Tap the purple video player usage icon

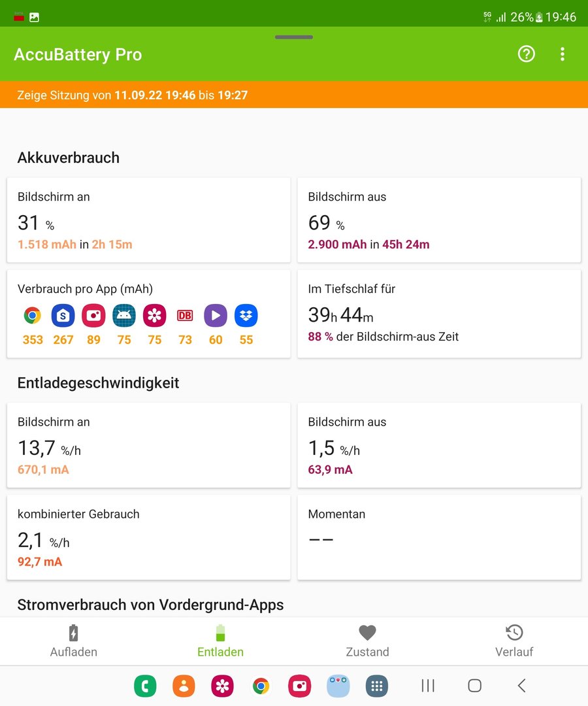point(216,316)
